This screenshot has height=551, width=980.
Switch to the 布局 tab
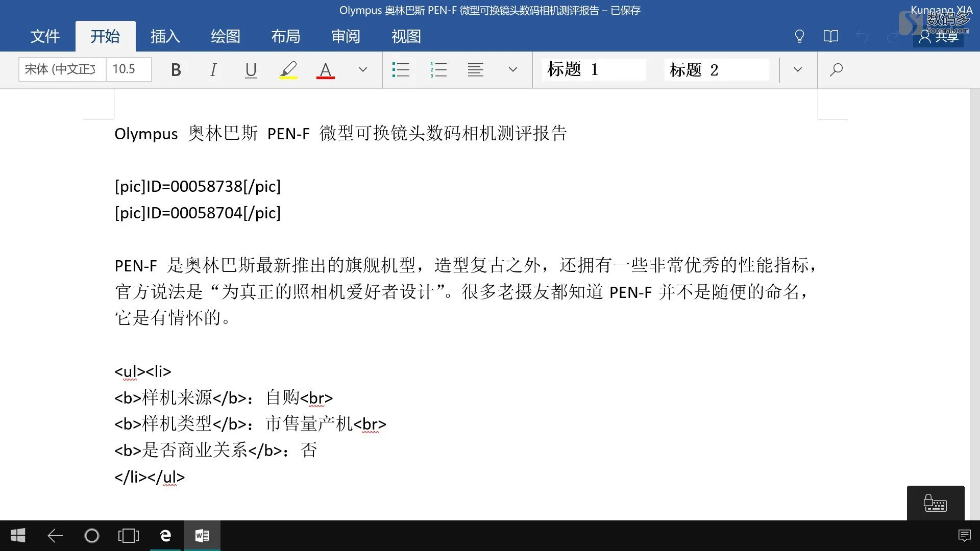pyautogui.click(x=286, y=36)
